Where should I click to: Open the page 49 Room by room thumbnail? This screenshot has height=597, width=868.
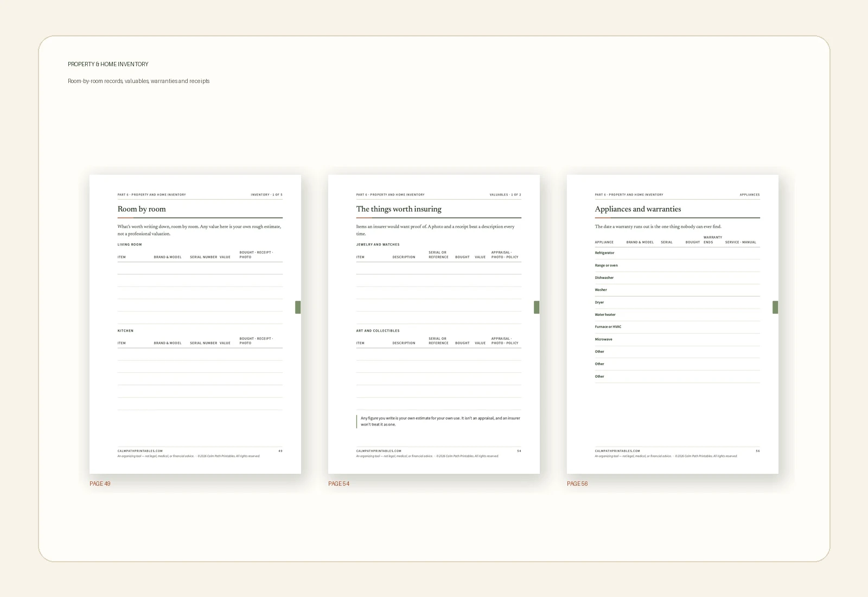click(195, 324)
